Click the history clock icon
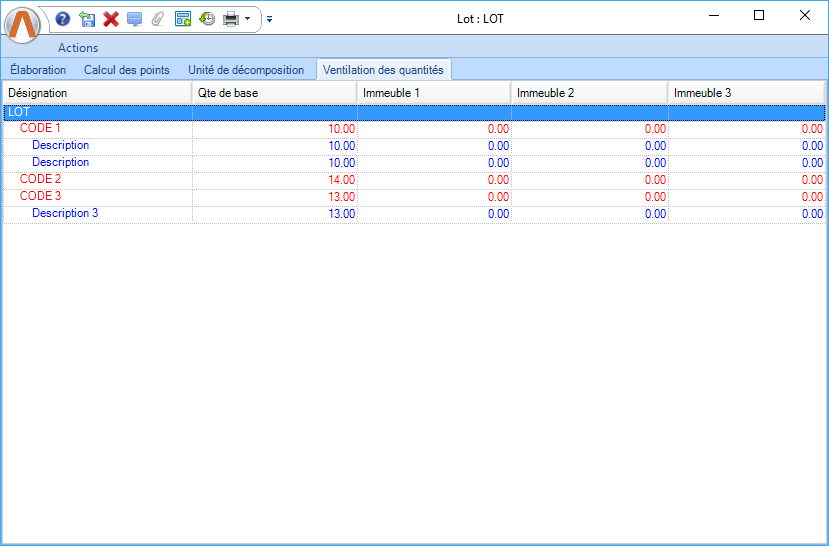Image resolution: width=829 pixels, height=546 pixels. [207, 19]
